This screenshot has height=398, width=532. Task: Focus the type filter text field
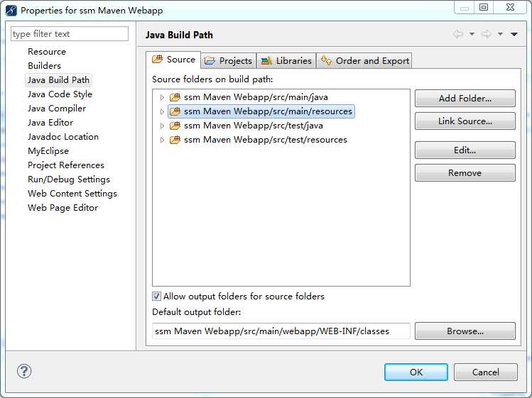pyautogui.click(x=70, y=34)
